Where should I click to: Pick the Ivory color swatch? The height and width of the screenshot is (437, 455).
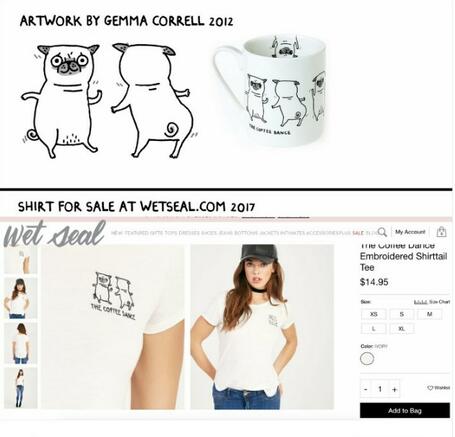[367, 359]
